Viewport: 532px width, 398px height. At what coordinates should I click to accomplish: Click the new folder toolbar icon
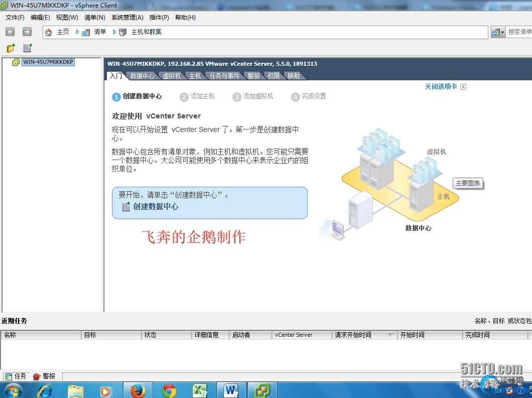click(x=11, y=48)
